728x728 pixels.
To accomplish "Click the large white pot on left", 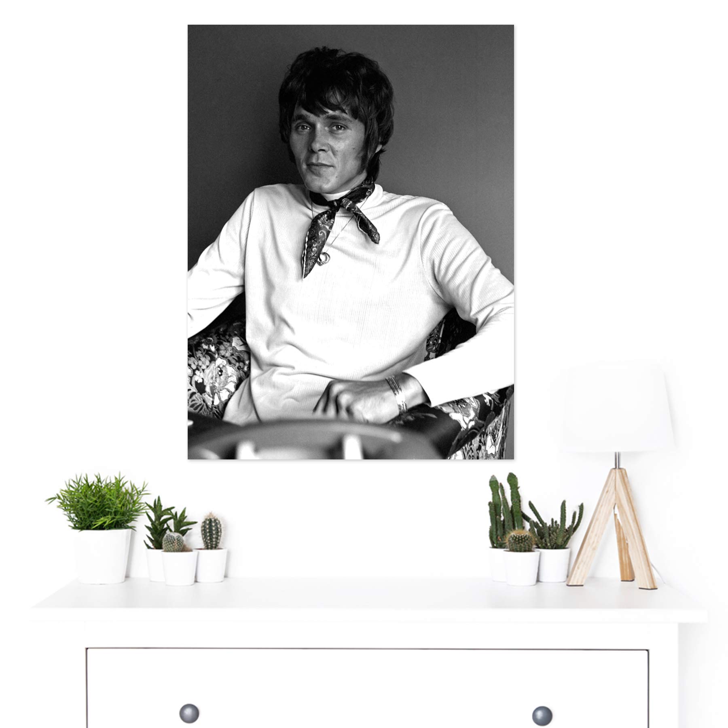I will coord(103,556).
